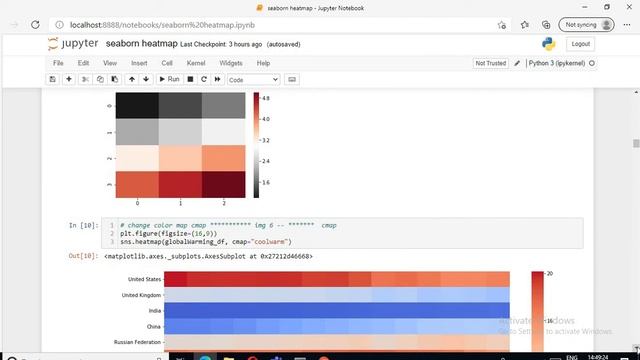
Task: Click the Out[10] AxesSubplot output text
Action: (x=208, y=256)
